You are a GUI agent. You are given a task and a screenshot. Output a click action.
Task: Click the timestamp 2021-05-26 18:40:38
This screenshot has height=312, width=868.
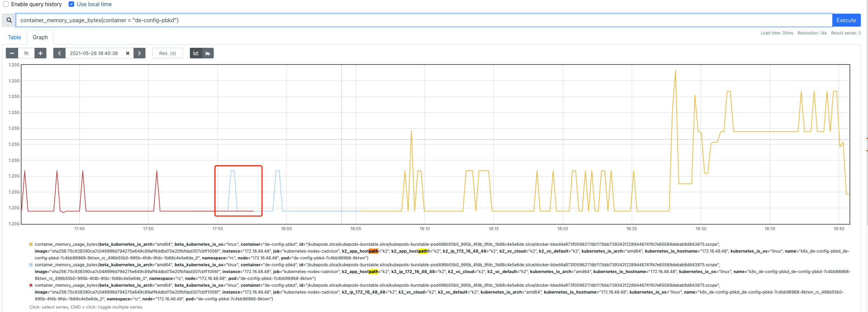tap(93, 53)
